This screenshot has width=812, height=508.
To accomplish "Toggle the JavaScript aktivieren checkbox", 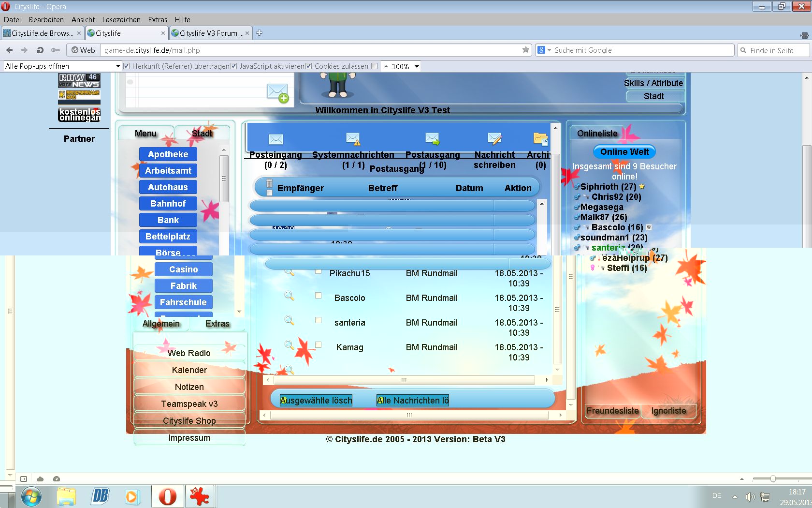I will coord(234,66).
